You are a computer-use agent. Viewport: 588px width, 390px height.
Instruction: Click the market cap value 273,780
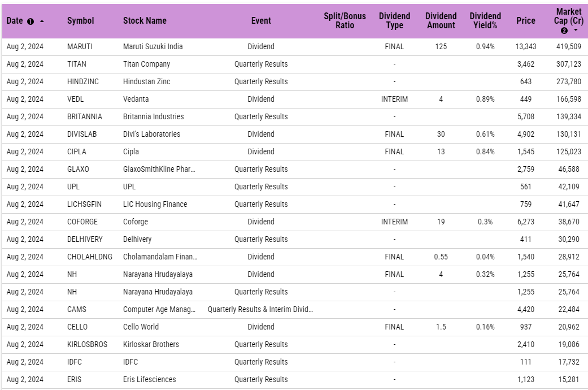coord(569,81)
